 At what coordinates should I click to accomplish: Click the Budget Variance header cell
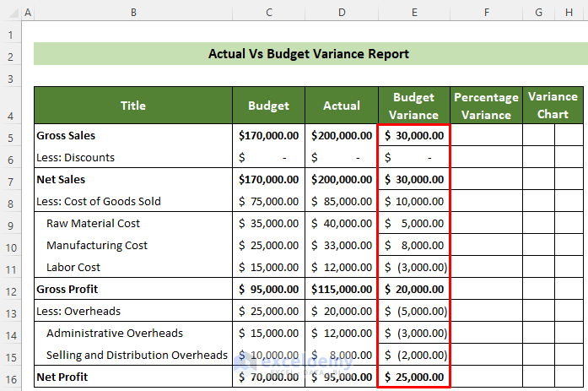414,106
